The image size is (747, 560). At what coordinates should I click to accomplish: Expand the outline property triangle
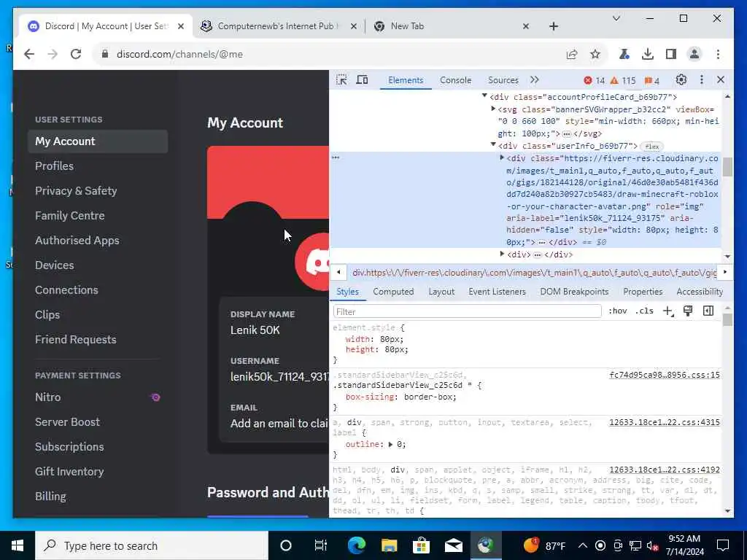tap(390, 444)
